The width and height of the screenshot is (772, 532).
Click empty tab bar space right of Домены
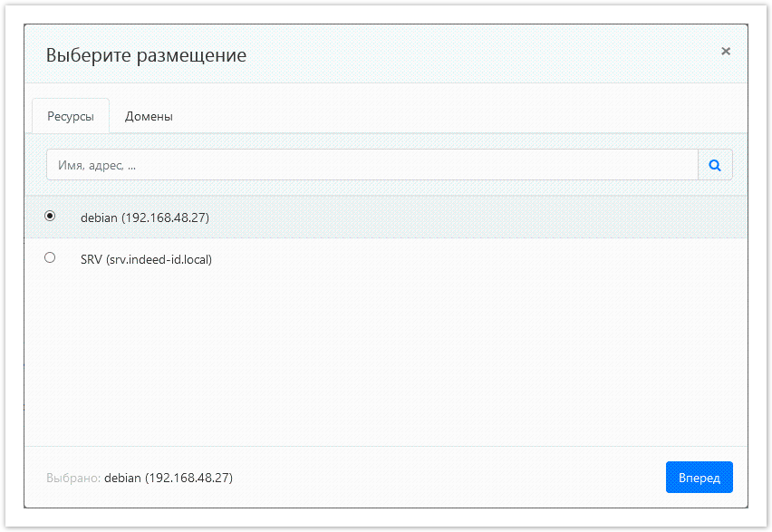pyautogui.click(x=453, y=117)
